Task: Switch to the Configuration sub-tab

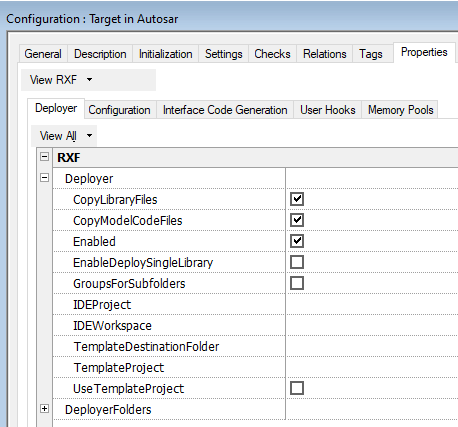Action: coord(119,110)
